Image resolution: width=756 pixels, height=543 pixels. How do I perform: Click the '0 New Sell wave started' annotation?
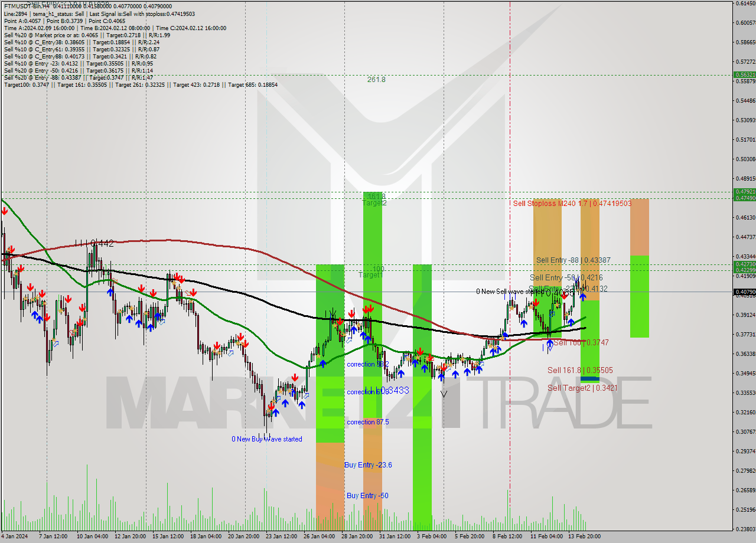coord(510,292)
